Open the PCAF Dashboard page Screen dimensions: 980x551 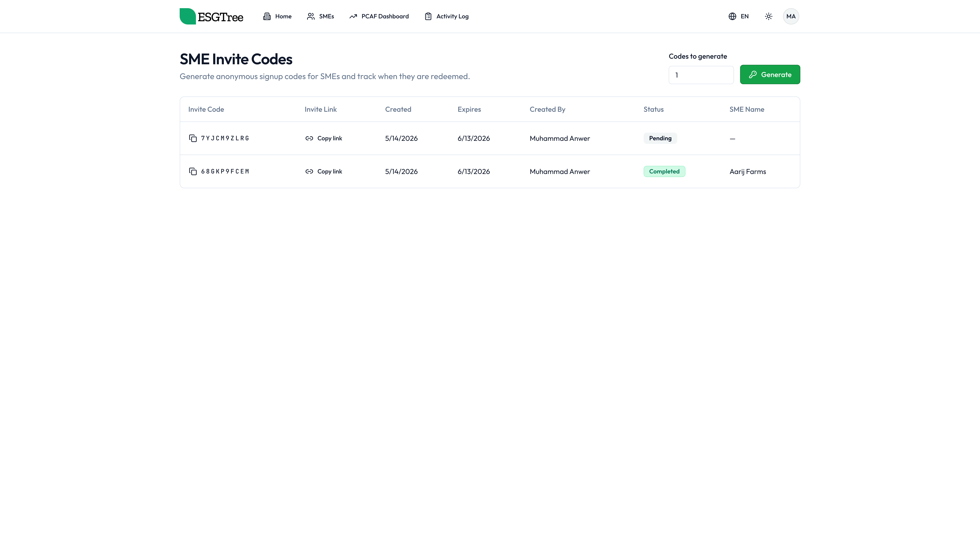click(x=379, y=16)
